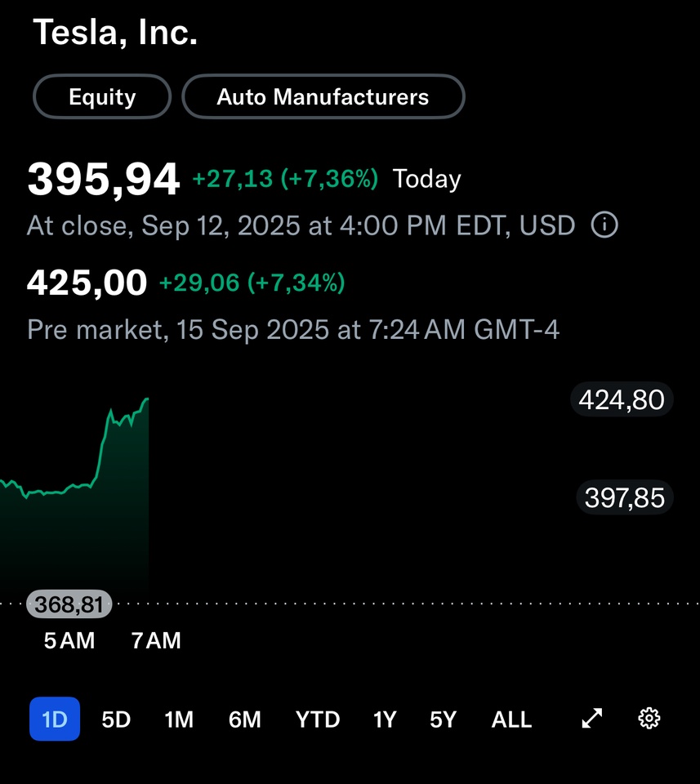Select the 1D time range
Viewport: 700px width, 784px height.
pyautogui.click(x=55, y=719)
